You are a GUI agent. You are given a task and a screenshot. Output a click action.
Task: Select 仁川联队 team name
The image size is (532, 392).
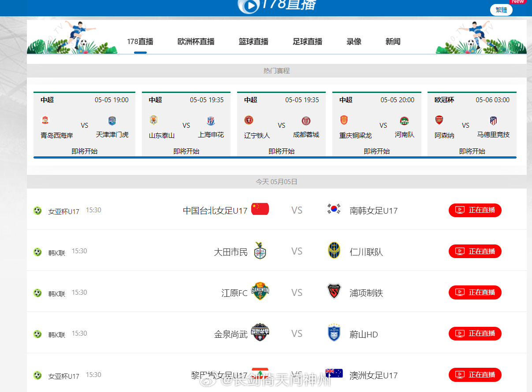366,252
